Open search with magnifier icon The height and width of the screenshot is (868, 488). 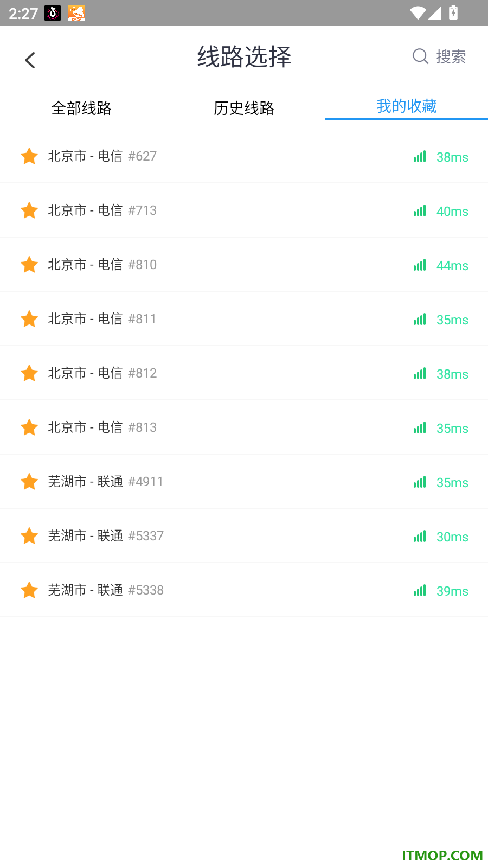[x=439, y=56]
